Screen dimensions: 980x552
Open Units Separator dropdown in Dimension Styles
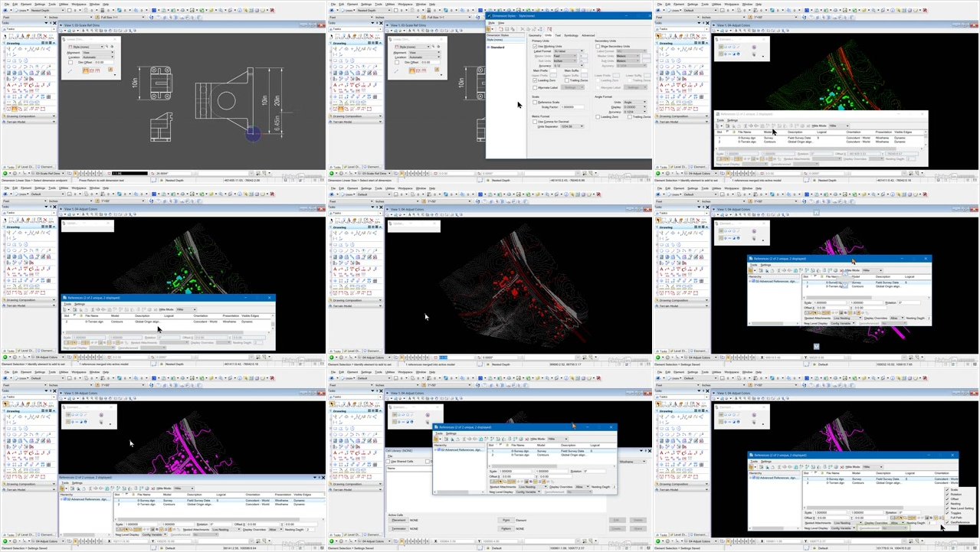(572, 126)
